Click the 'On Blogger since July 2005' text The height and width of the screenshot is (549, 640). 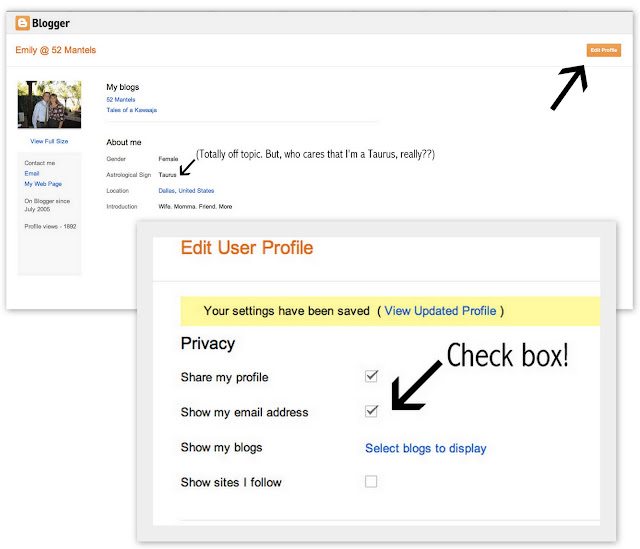coord(47,205)
